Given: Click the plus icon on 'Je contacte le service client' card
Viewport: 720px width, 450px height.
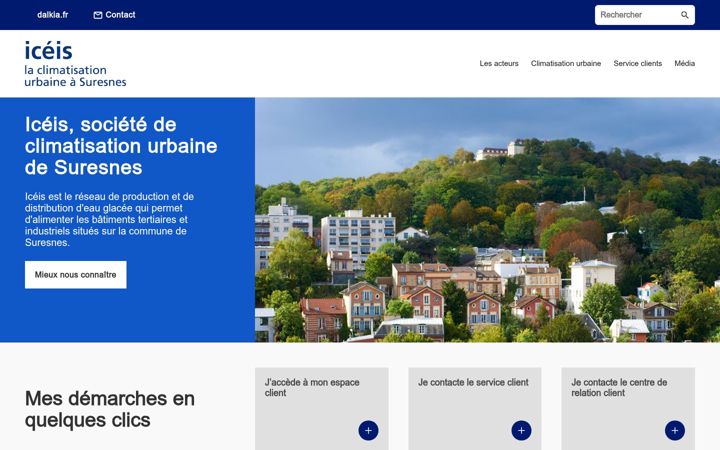Looking at the screenshot, I should [521, 430].
